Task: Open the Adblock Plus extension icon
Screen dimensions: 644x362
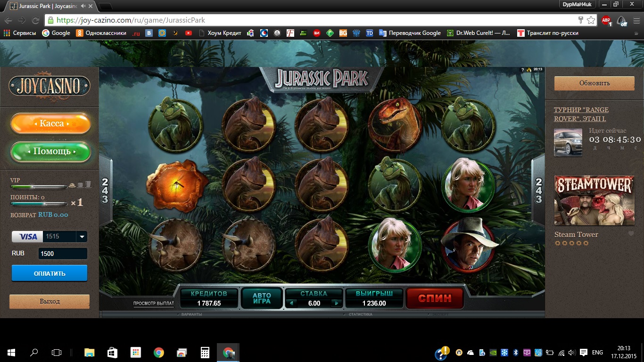Action: [606, 20]
